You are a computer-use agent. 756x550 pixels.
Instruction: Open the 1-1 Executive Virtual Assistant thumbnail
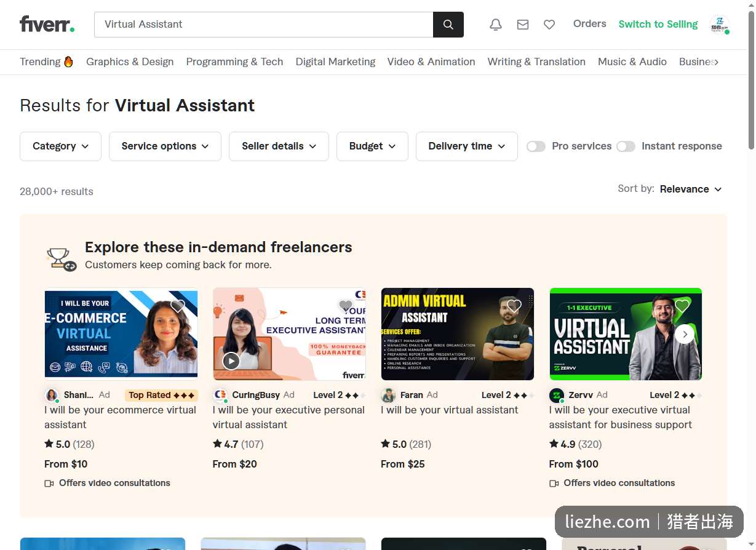626,334
